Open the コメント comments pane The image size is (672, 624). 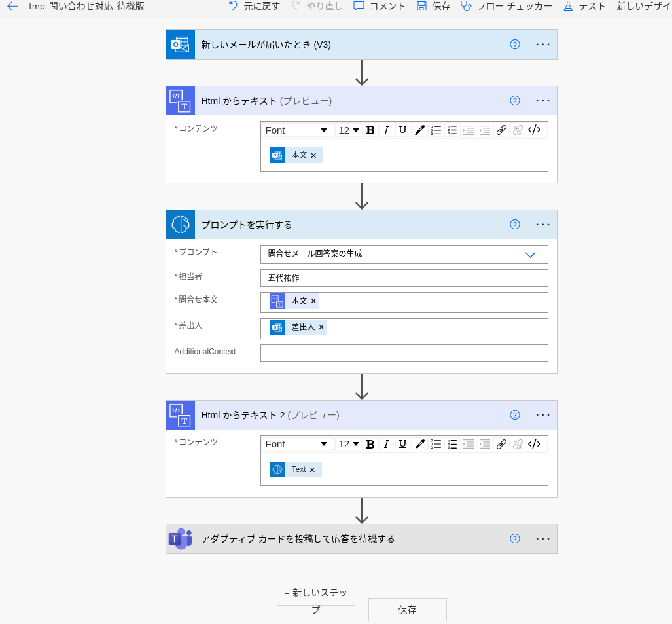pyautogui.click(x=380, y=6)
